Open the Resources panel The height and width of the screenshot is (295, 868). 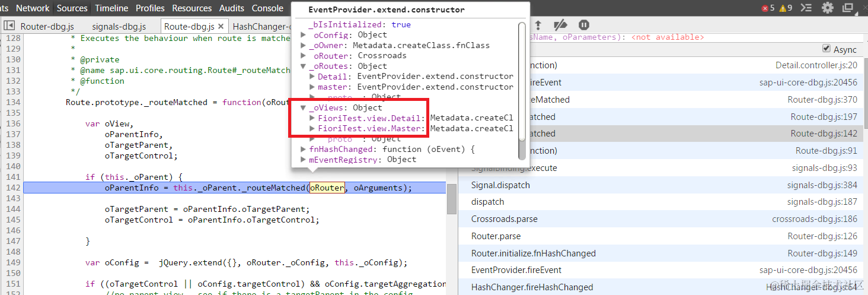(x=192, y=8)
